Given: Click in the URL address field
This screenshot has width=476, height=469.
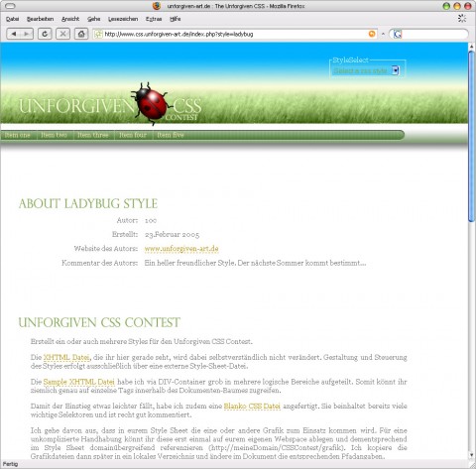Looking at the screenshot, I should [235, 34].
